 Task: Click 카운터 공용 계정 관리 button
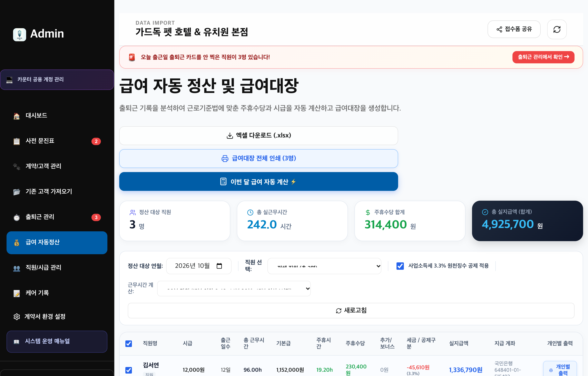click(57, 80)
